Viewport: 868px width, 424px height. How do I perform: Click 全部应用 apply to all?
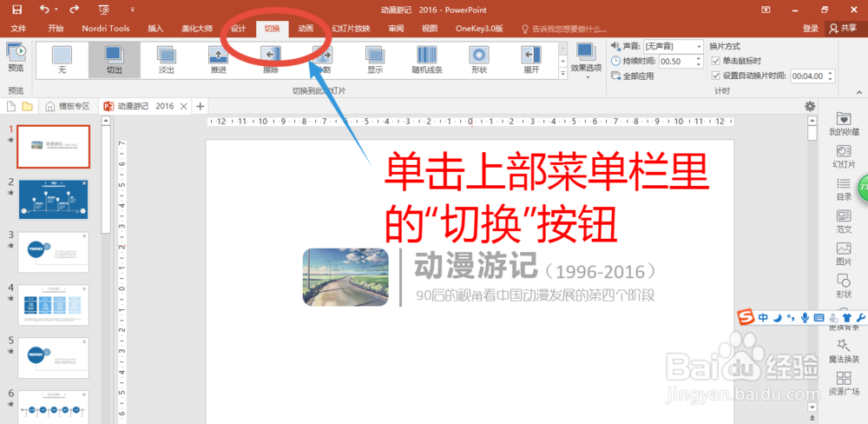[x=633, y=76]
